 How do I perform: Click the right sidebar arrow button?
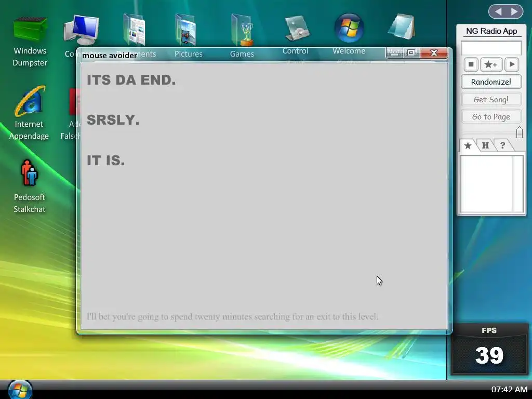pos(514,11)
